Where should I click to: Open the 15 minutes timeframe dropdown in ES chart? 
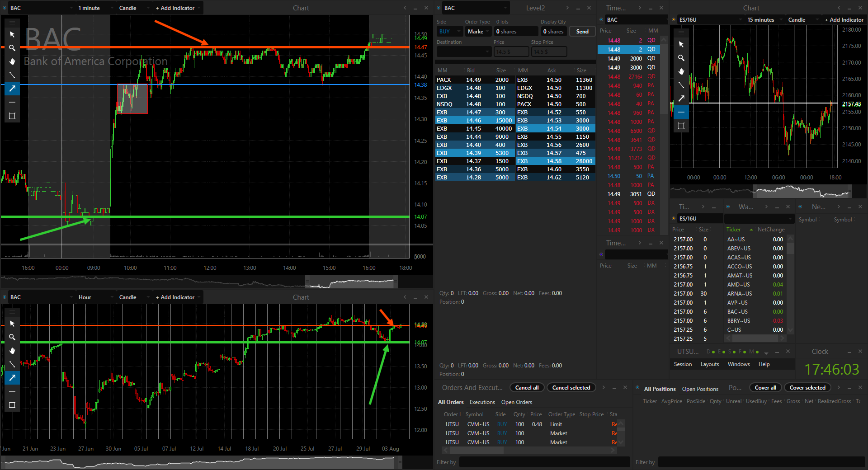click(764, 19)
